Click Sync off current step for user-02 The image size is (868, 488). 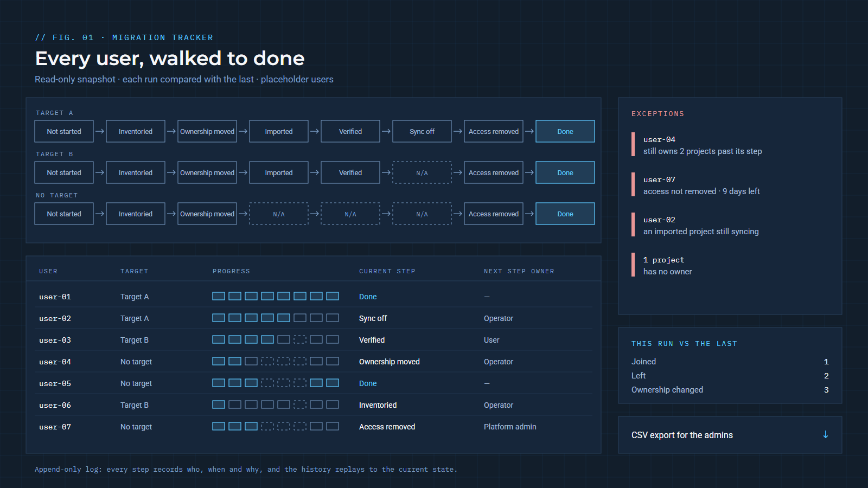(x=373, y=318)
